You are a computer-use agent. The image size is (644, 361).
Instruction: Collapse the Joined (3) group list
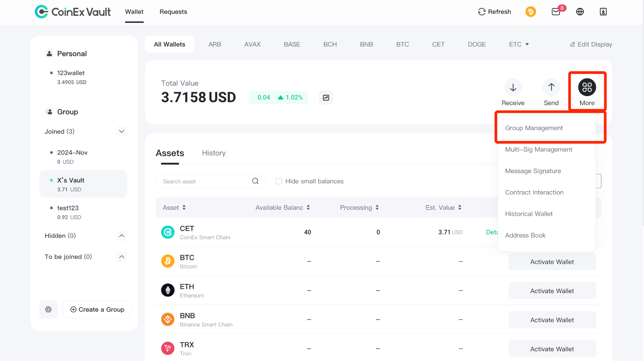tap(122, 131)
